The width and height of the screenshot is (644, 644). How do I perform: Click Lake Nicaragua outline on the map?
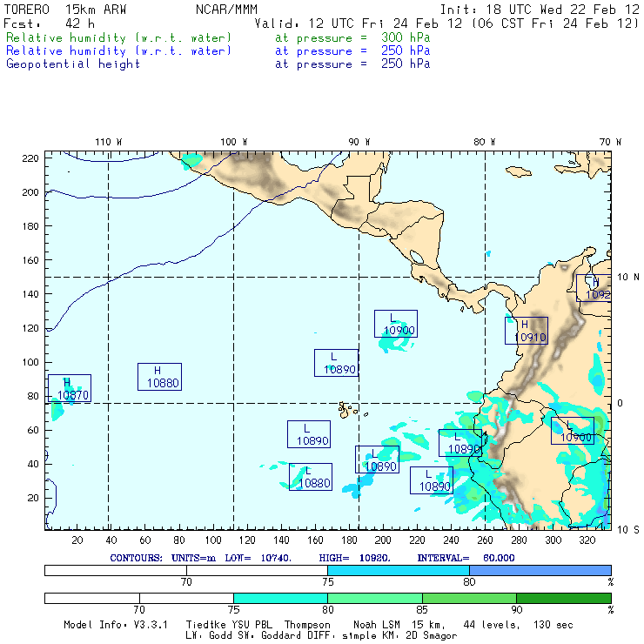point(417,257)
